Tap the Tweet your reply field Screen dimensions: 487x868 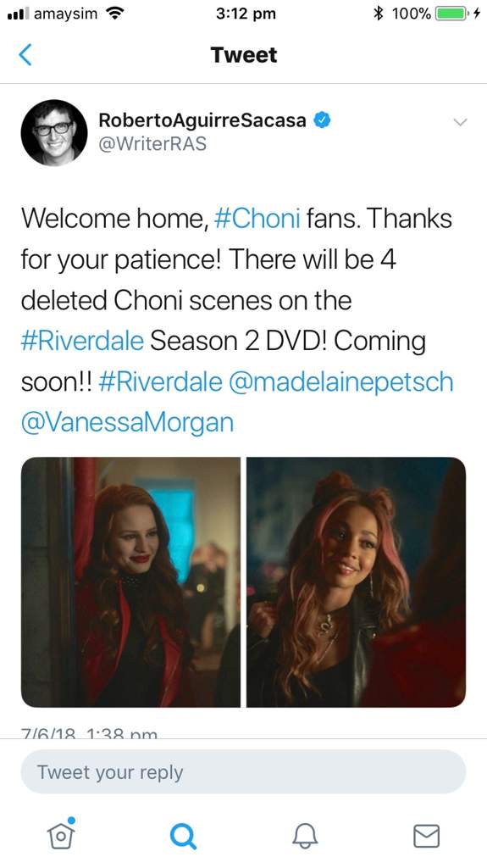tap(244, 771)
